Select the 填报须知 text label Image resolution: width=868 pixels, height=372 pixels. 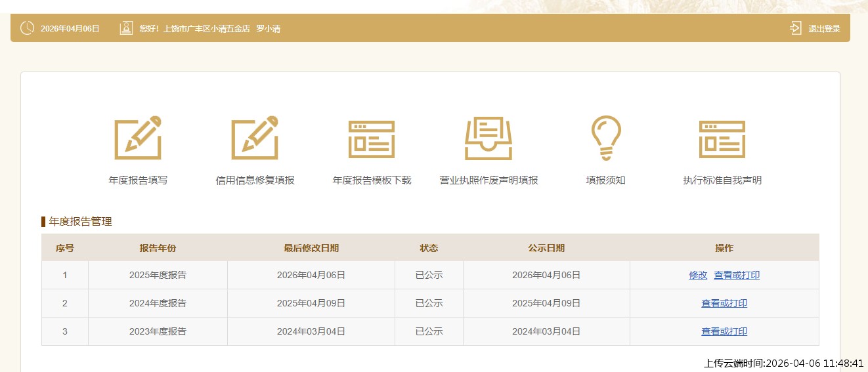pos(605,180)
